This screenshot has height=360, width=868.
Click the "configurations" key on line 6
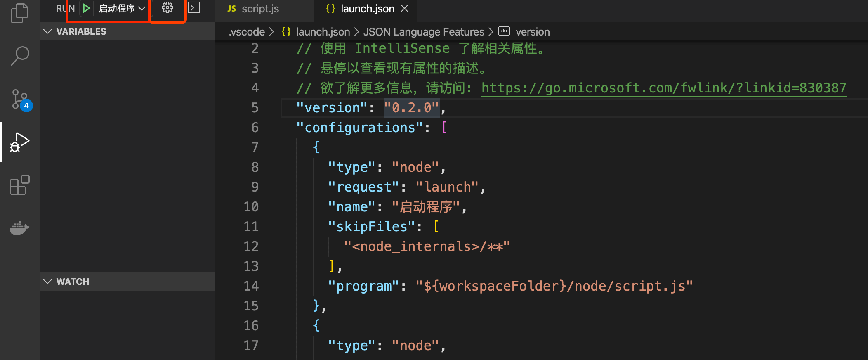360,128
